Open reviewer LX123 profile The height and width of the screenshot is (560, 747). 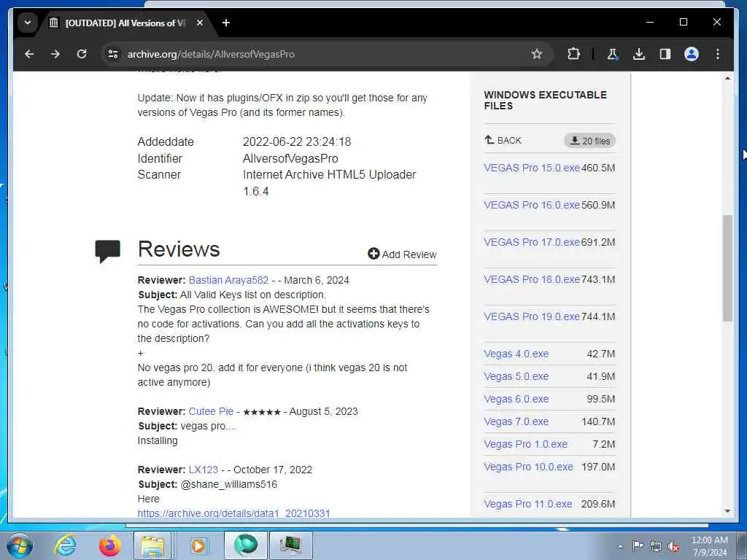(204, 470)
